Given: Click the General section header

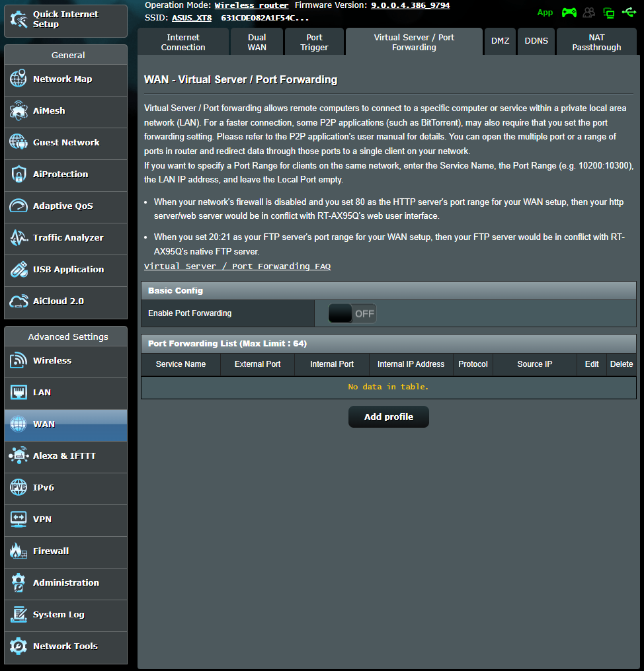Looking at the screenshot, I should [x=66, y=55].
